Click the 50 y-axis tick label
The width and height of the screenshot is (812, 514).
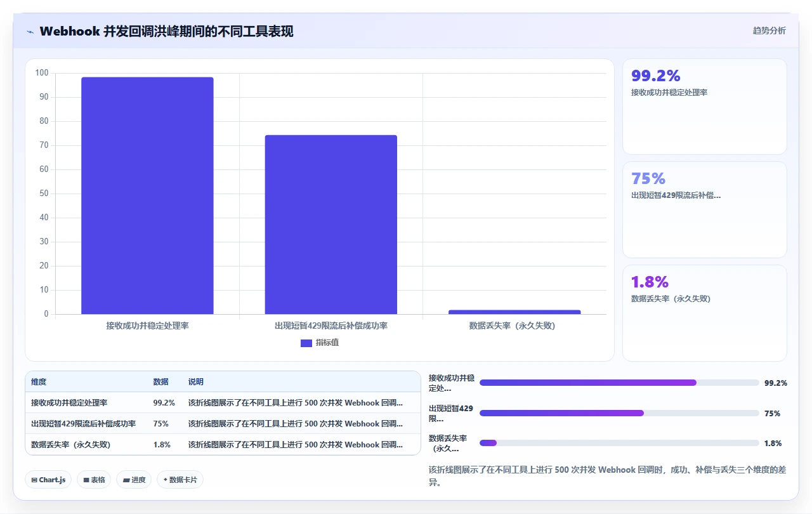tap(44, 194)
